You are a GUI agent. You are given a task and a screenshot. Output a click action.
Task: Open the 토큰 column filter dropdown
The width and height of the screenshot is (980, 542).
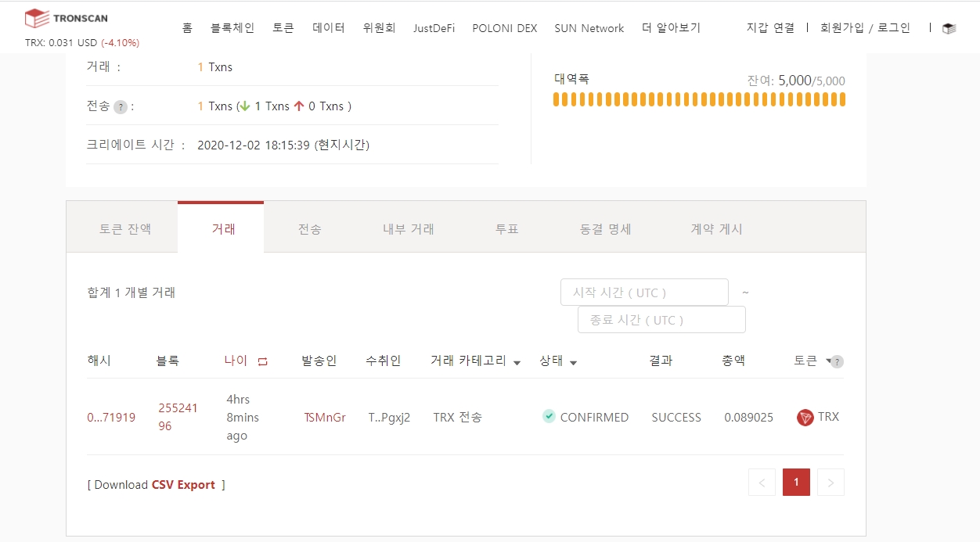pyautogui.click(x=828, y=361)
